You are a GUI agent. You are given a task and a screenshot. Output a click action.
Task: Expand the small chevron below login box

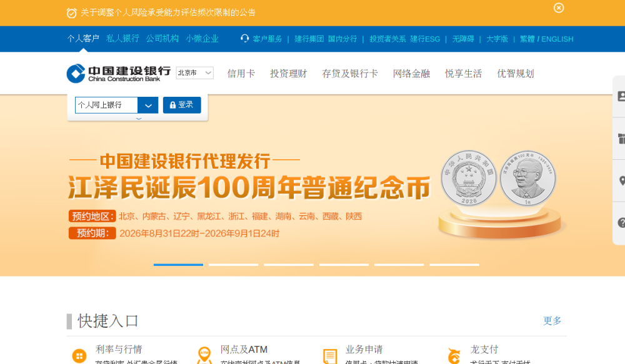point(139,119)
